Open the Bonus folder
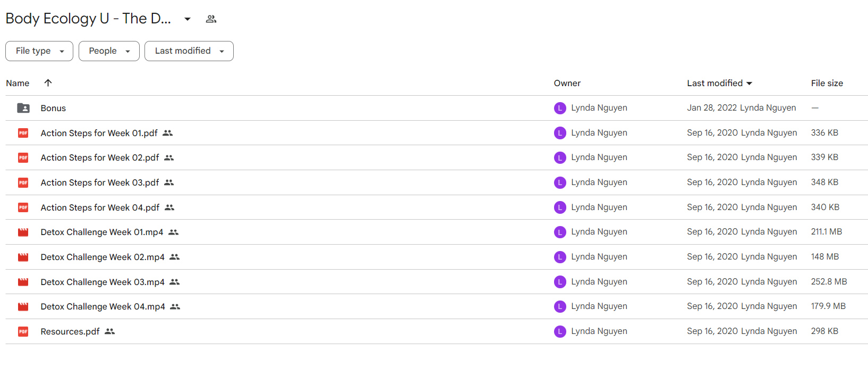This screenshot has height=384, width=868. tap(53, 108)
